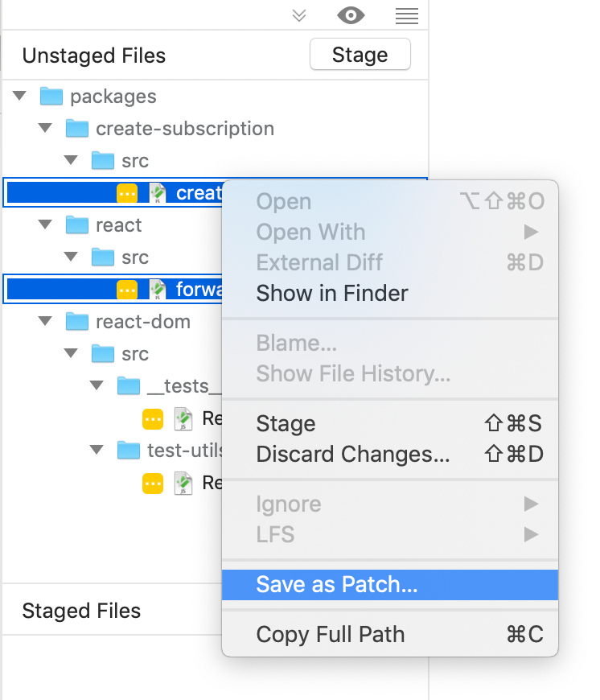600x700 pixels.
Task: Click the packages folder icon
Action: coord(51,97)
